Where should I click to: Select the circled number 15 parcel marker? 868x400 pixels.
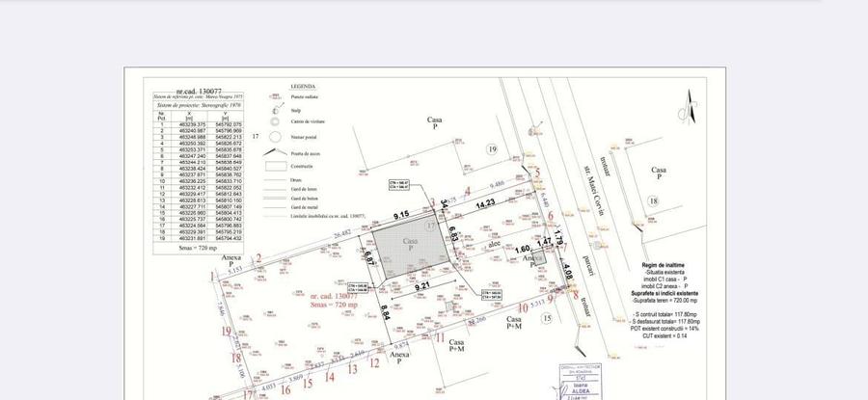pyautogui.click(x=547, y=317)
